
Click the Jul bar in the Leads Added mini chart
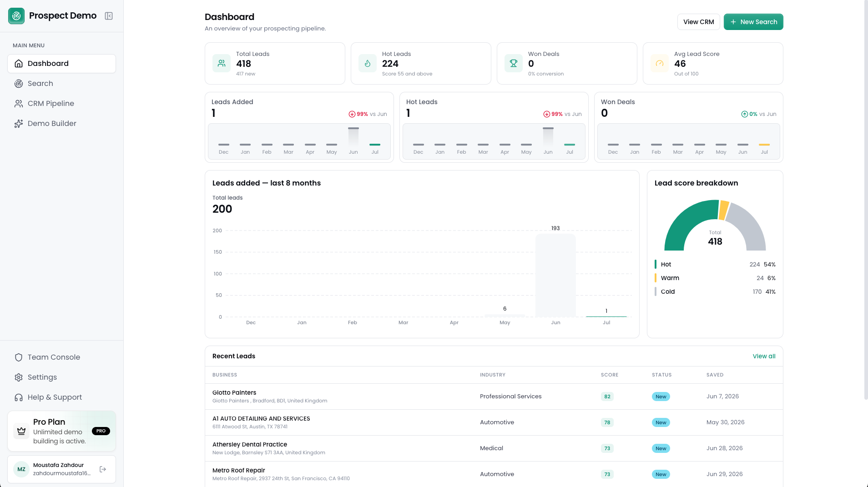[x=375, y=145]
